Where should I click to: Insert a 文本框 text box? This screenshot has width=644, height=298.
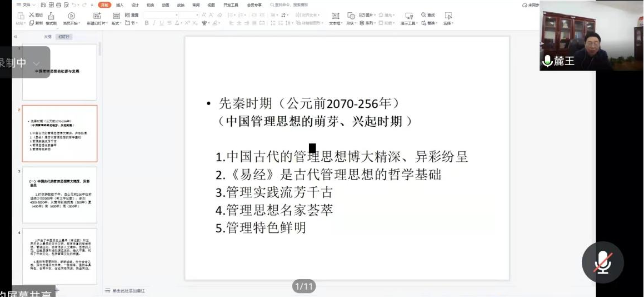pyautogui.click(x=336, y=19)
